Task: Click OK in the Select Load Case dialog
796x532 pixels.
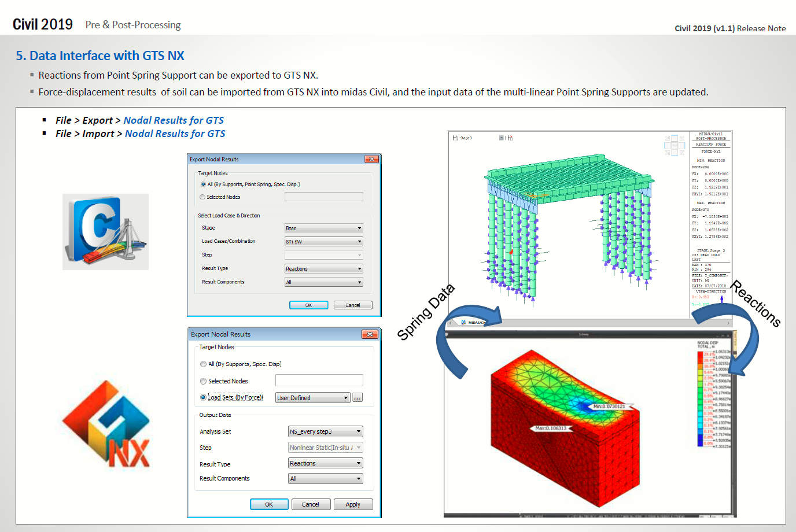Action: [308, 305]
